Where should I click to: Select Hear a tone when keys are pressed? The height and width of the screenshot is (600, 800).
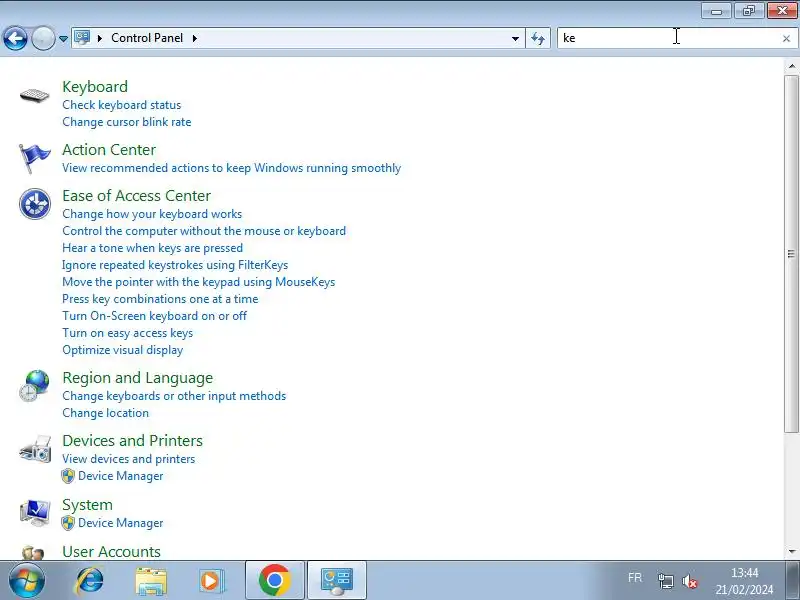click(x=153, y=248)
